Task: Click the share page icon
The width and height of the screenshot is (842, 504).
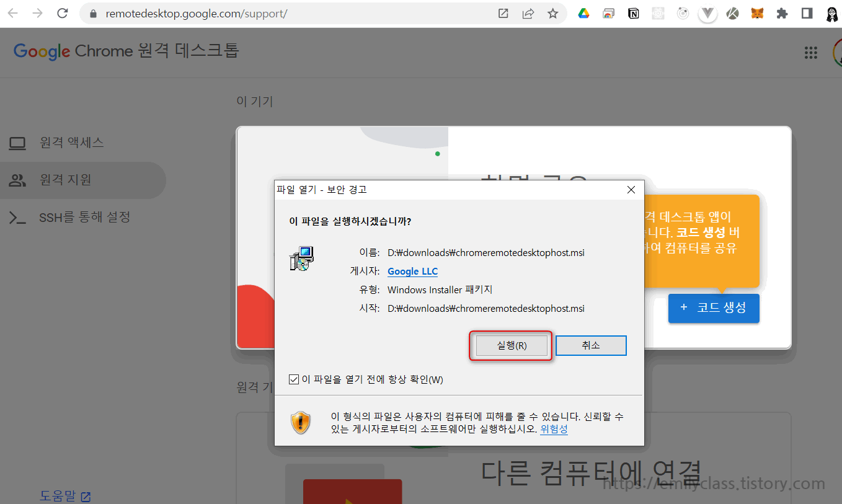Action: point(528,14)
